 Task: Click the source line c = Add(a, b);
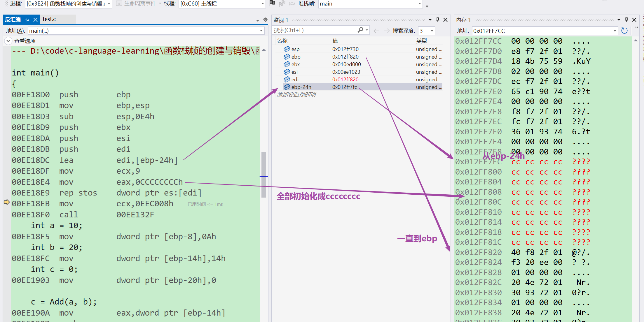[64, 302]
